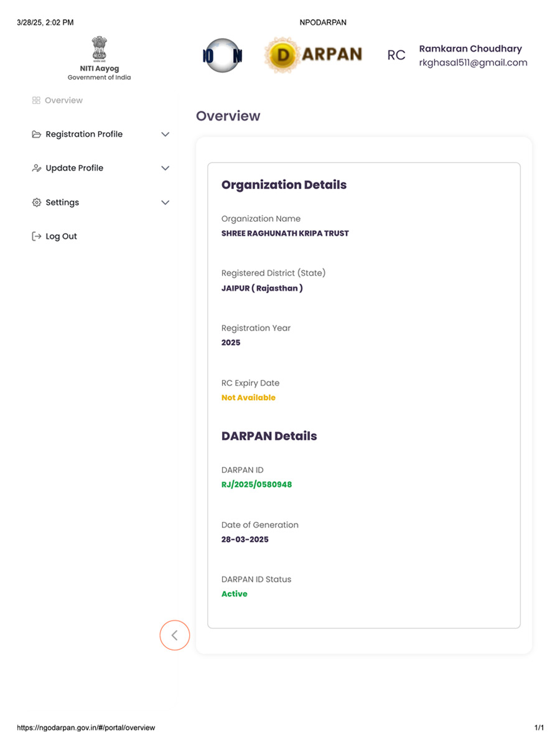Click the Update Profile user-edit icon

pyautogui.click(x=37, y=168)
